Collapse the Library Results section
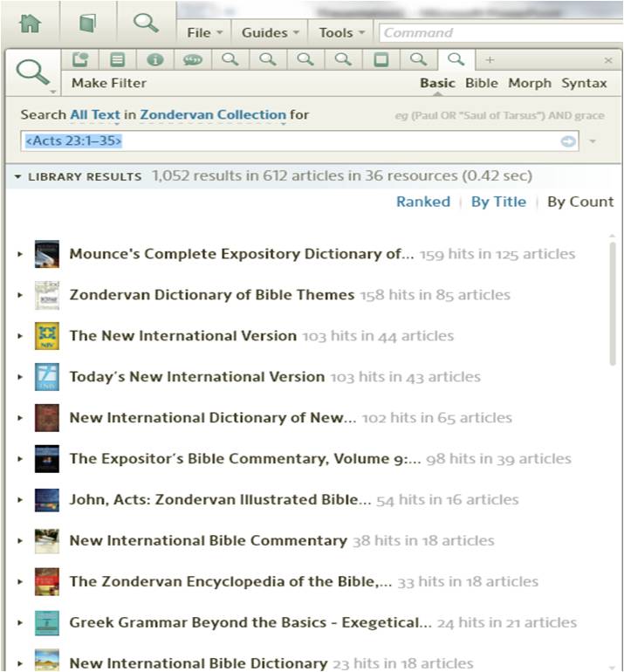The width and height of the screenshot is (624, 672). pyautogui.click(x=17, y=176)
